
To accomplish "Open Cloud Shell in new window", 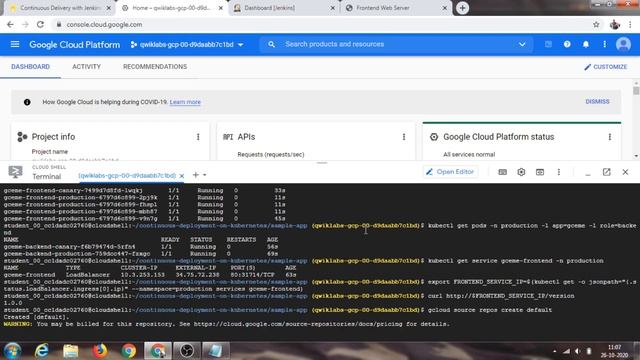I will pyautogui.click(x=607, y=172).
